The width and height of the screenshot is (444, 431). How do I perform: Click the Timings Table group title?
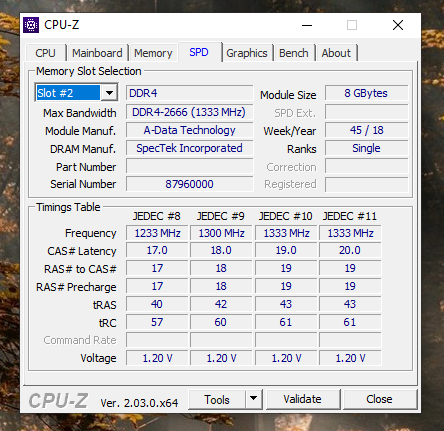[x=68, y=207]
